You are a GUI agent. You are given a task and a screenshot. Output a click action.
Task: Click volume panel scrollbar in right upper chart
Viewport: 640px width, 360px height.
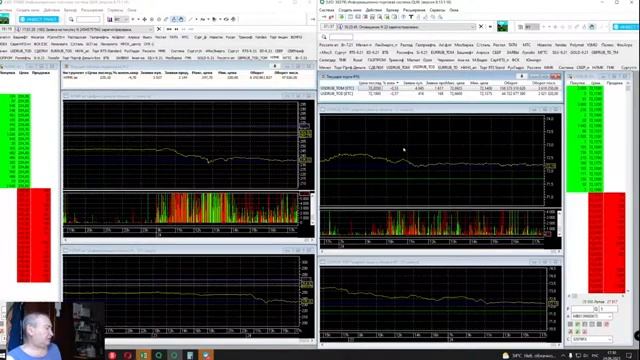pos(559,223)
